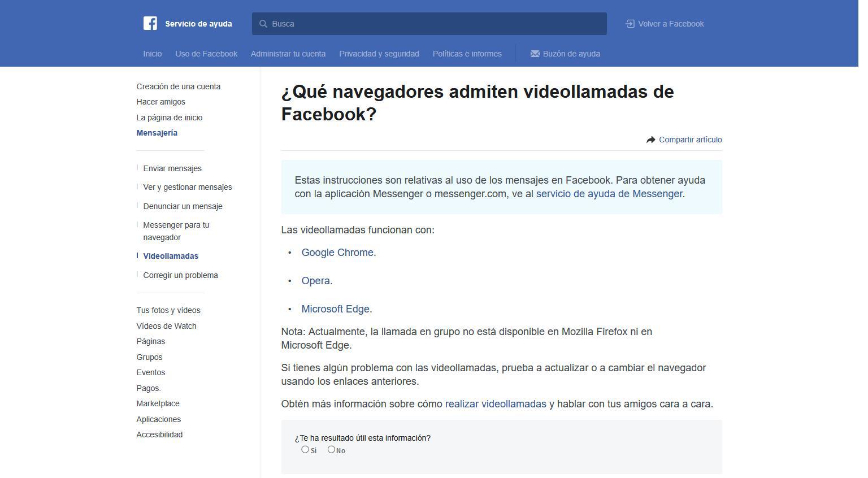Select the No radio button
868x478 pixels.
coord(331,449)
